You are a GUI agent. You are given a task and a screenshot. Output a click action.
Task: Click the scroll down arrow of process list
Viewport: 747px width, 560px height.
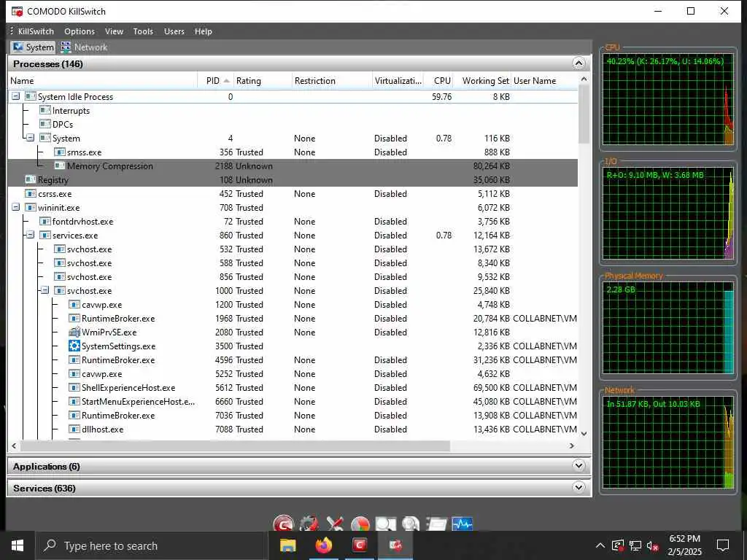(584, 434)
